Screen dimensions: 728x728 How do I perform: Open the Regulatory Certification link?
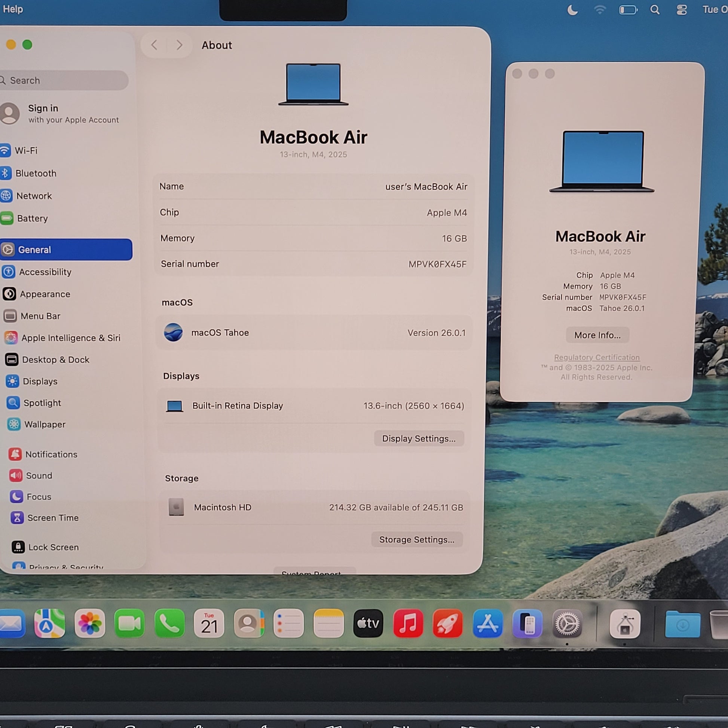pyautogui.click(x=596, y=357)
